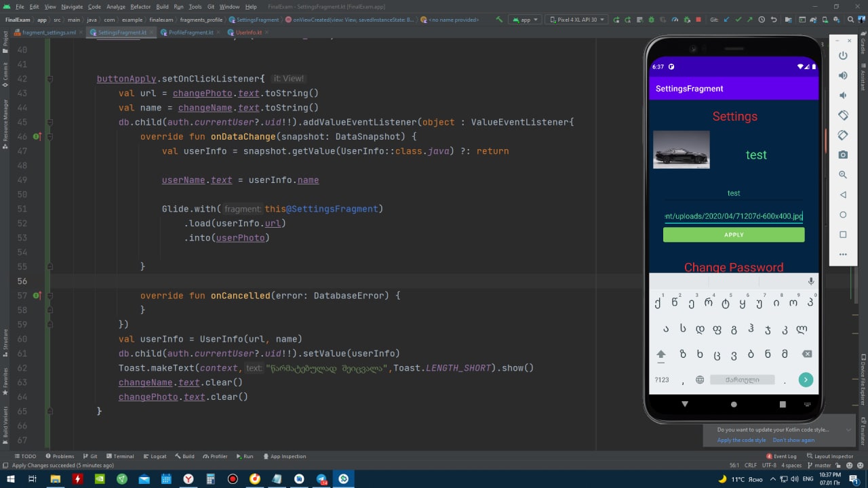Toggle Shift key on Android keyboard
868x488 pixels.
(661, 354)
